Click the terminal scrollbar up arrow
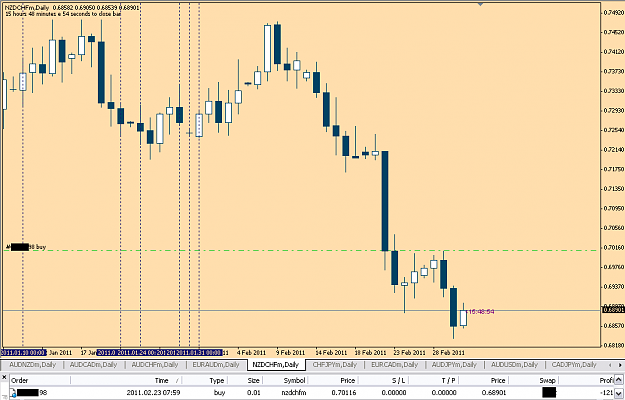Viewport: 625px width, 400px height. point(619,379)
